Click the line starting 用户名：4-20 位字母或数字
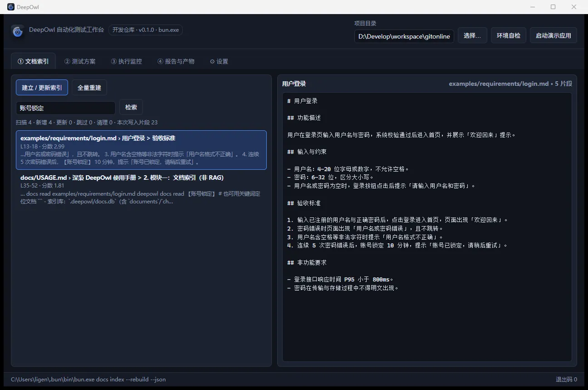This screenshot has width=588, height=390. click(348, 169)
